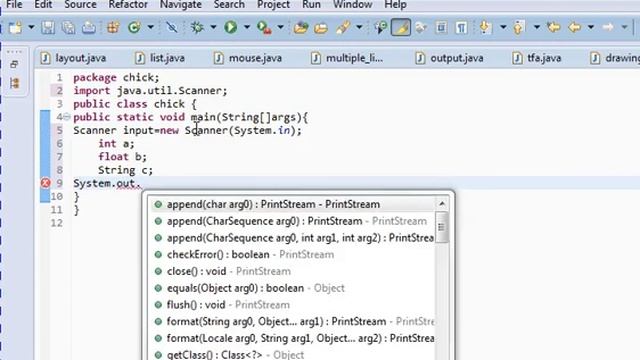The height and width of the screenshot is (360, 640).
Task: Click the error marker on line 9
Action: coord(45,183)
